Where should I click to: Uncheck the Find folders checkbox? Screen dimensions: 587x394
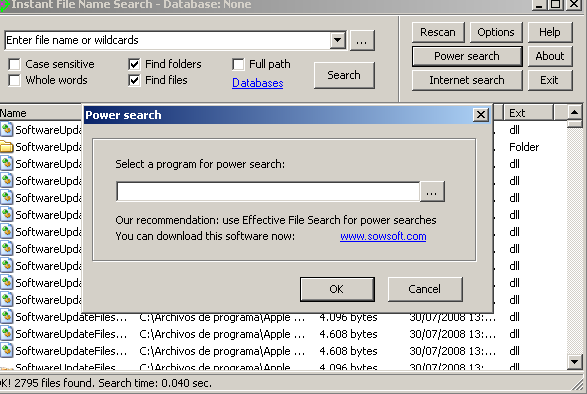[134, 64]
